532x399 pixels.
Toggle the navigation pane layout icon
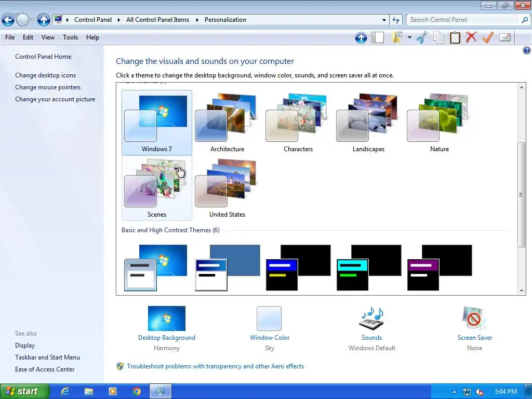pos(377,37)
